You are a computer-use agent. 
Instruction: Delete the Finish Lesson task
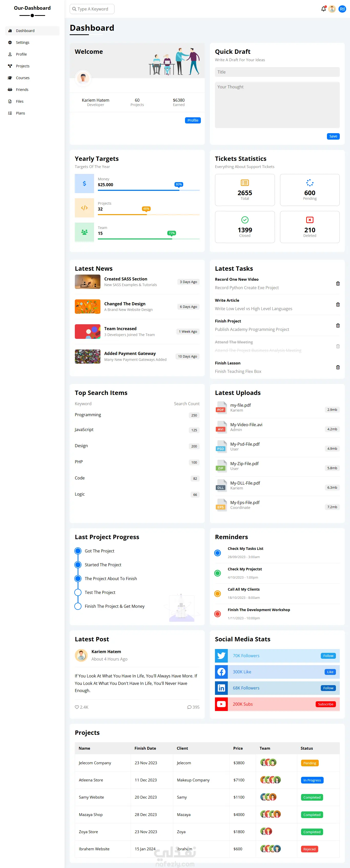click(337, 367)
